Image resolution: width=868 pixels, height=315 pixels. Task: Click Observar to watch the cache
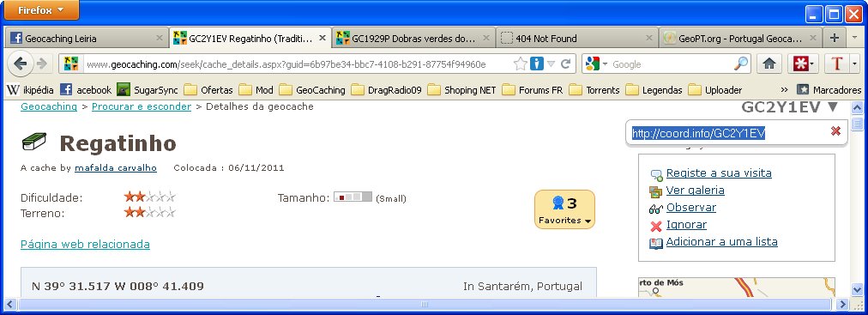click(690, 208)
